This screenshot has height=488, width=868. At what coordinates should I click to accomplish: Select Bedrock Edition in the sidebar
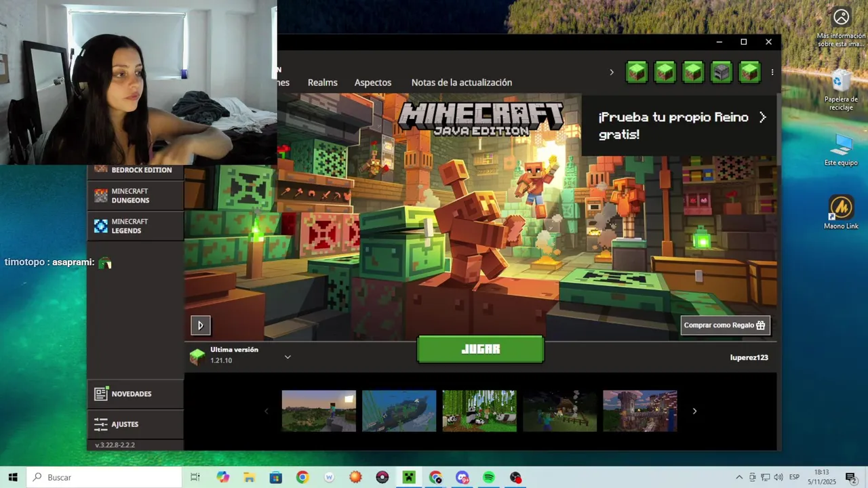coord(136,170)
